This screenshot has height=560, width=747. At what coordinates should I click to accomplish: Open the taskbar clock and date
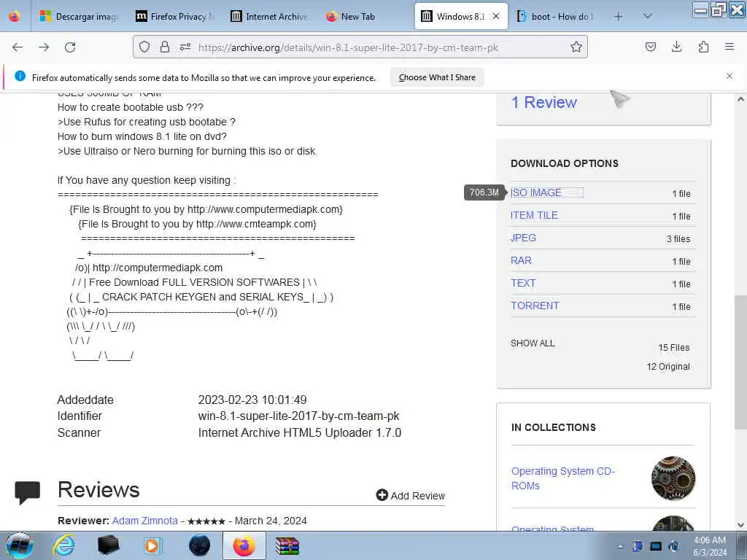click(x=710, y=546)
